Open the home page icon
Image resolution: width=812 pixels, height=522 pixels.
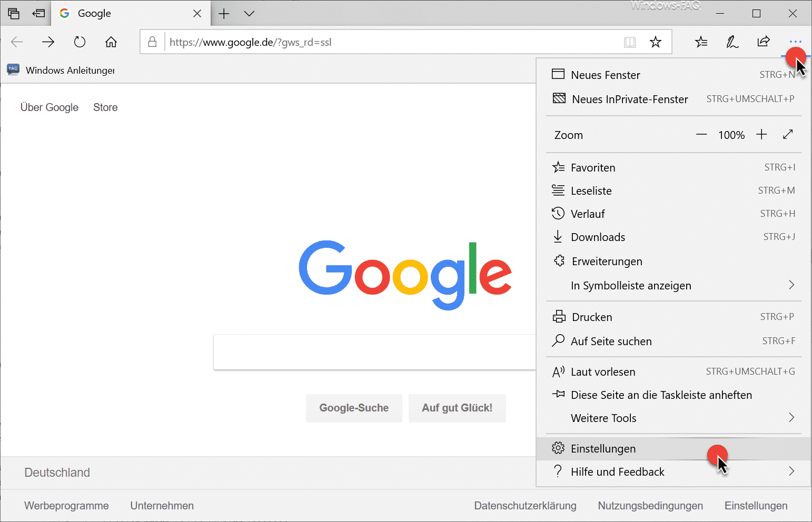111,42
